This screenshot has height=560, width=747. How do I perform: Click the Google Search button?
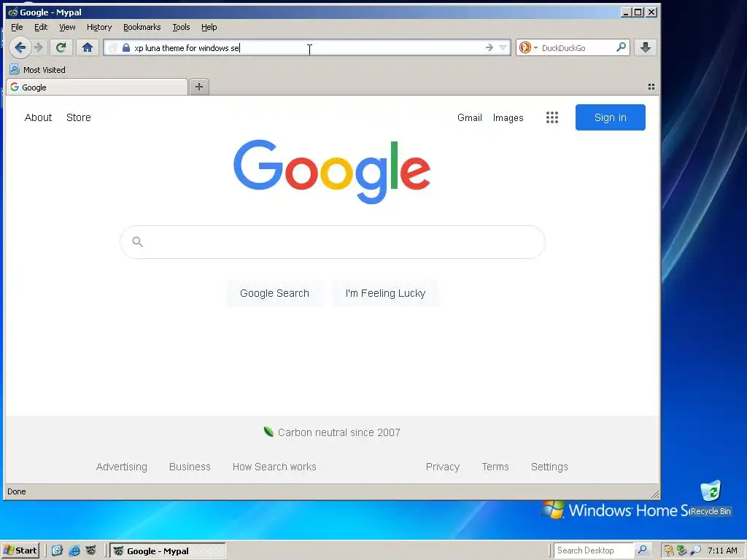coord(274,293)
